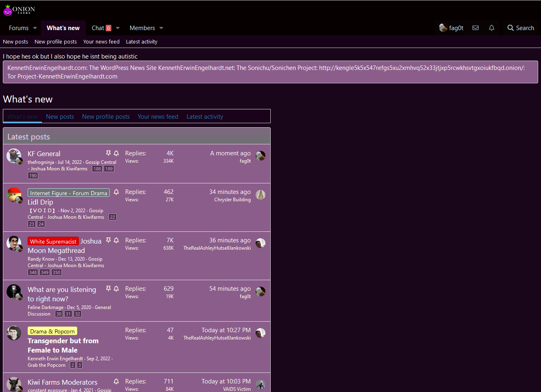Switch to the New posts tab under What's new heading
541x392 pixels.
coord(60,117)
